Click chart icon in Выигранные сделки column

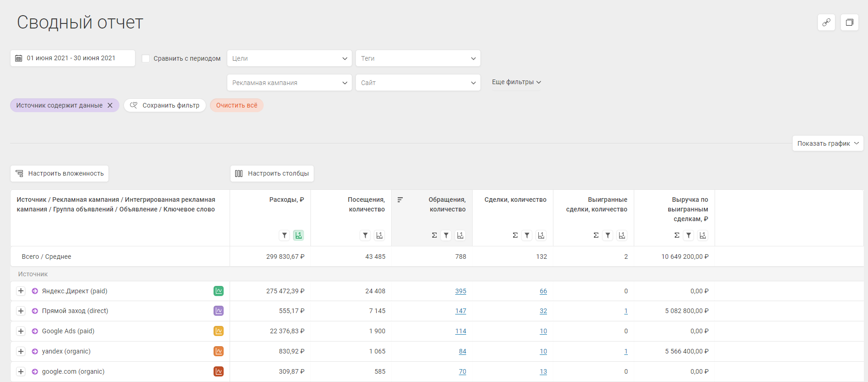[622, 235]
